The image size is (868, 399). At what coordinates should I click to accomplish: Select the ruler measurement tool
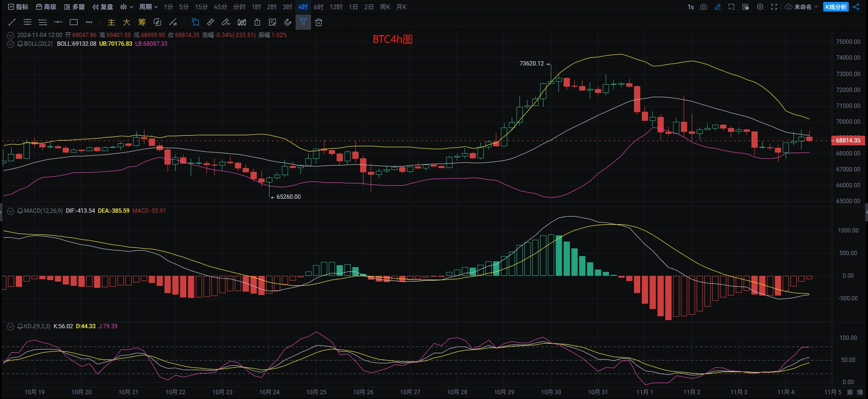[x=210, y=22]
